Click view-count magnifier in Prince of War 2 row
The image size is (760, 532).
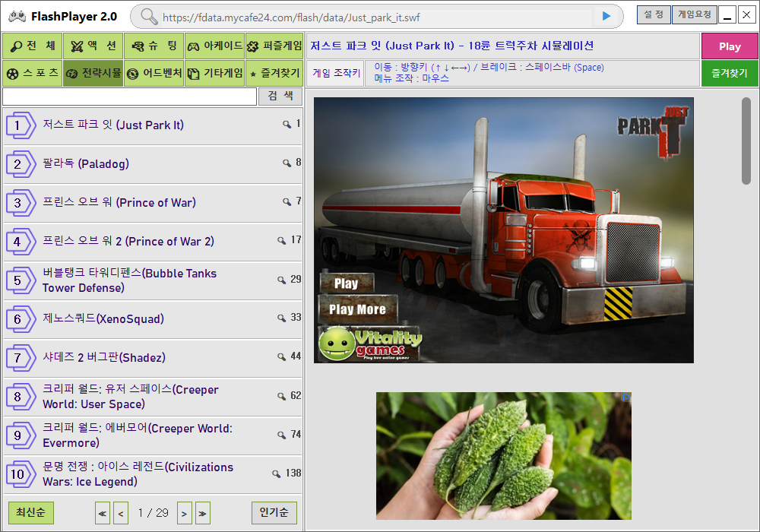[282, 241]
